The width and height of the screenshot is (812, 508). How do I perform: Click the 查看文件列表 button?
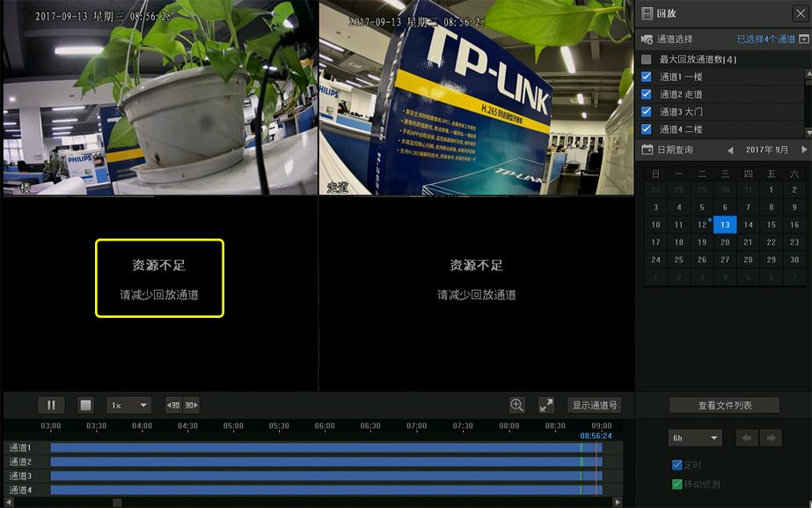click(726, 404)
